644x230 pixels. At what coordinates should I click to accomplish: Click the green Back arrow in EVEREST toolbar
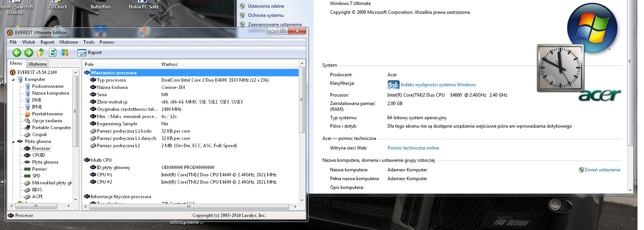[x=16, y=53]
